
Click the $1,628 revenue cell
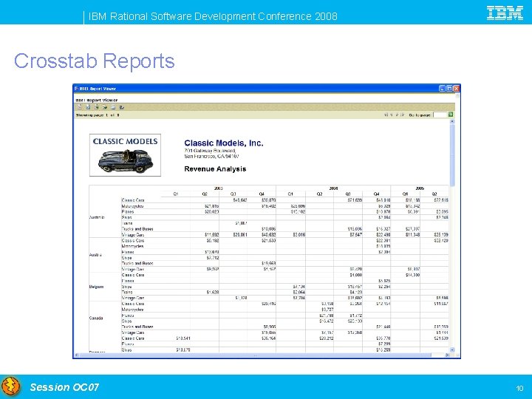(x=213, y=292)
